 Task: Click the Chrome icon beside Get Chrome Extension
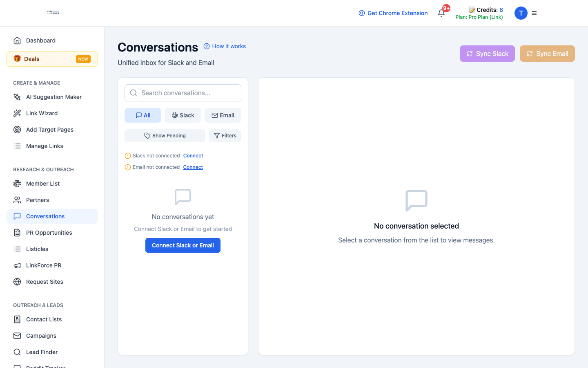click(362, 13)
